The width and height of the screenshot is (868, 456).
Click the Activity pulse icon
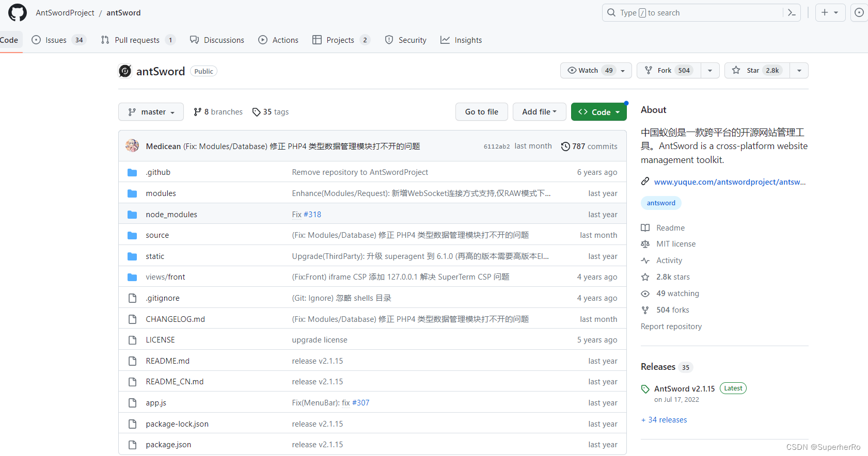[645, 260]
